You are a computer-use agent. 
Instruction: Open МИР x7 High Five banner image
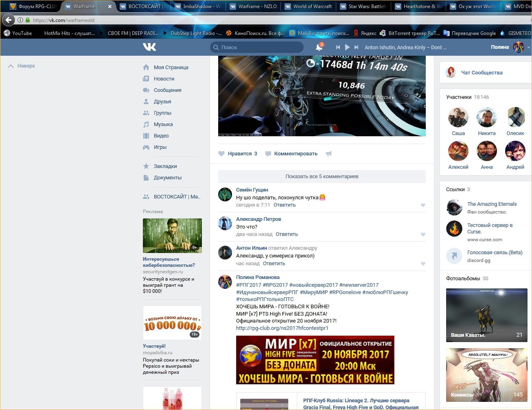tap(315, 360)
